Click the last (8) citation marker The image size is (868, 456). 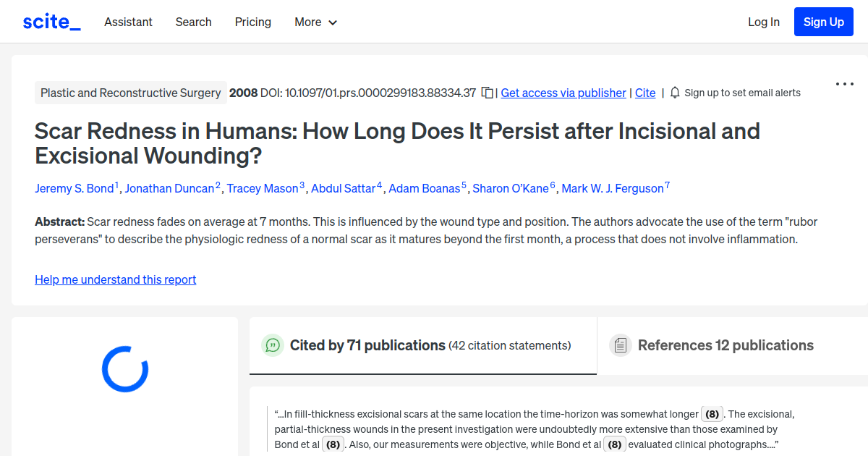[x=614, y=444]
